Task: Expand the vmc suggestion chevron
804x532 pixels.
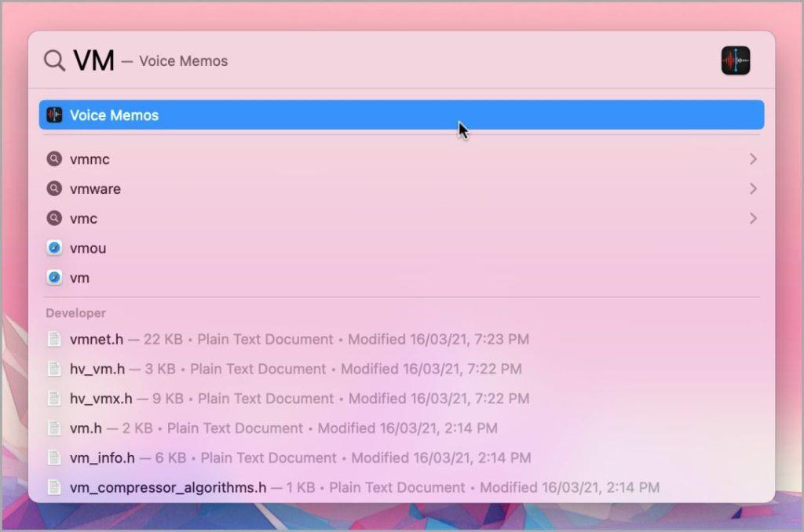Action: click(753, 218)
